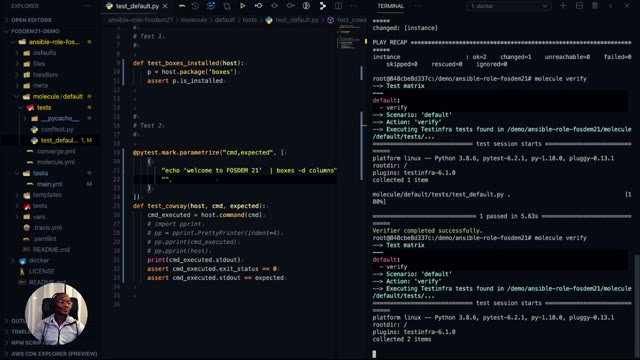Place cursor on '@pytest.mark.parametrize' line

pos(210,153)
